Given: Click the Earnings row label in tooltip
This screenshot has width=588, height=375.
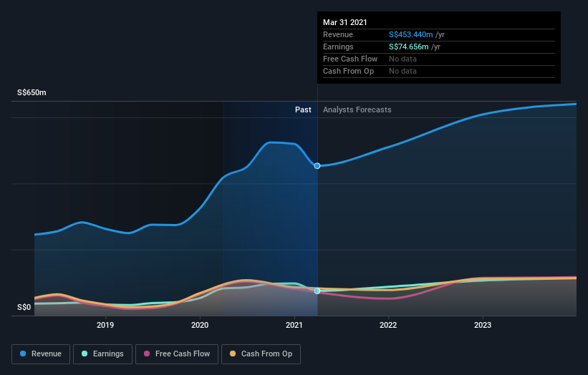Looking at the screenshot, I should (x=338, y=47).
